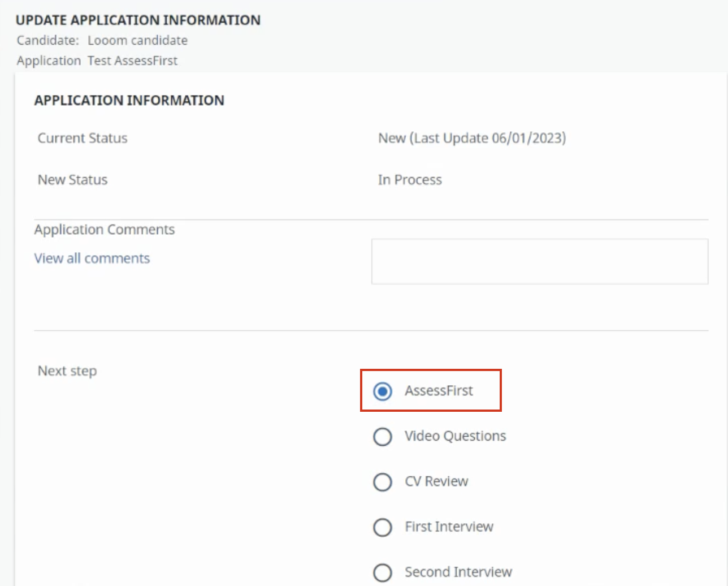Pick the First Interview radio button
This screenshot has width=728, height=586.
coord(383,527)
